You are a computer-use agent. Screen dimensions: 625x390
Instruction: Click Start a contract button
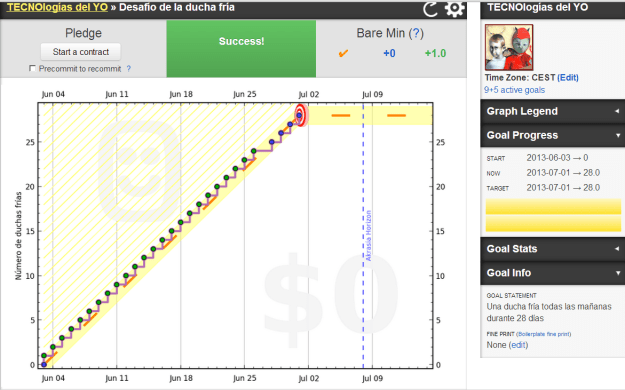click(81, 52)
